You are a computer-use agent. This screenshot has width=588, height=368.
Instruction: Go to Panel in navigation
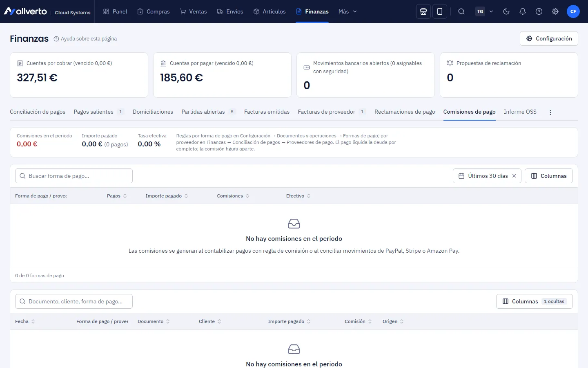coord(115,11)
